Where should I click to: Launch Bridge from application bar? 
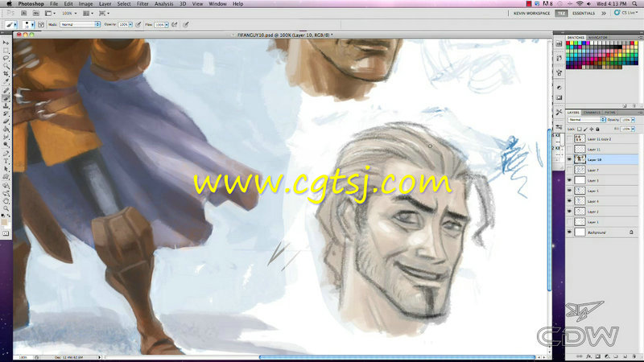24,13
